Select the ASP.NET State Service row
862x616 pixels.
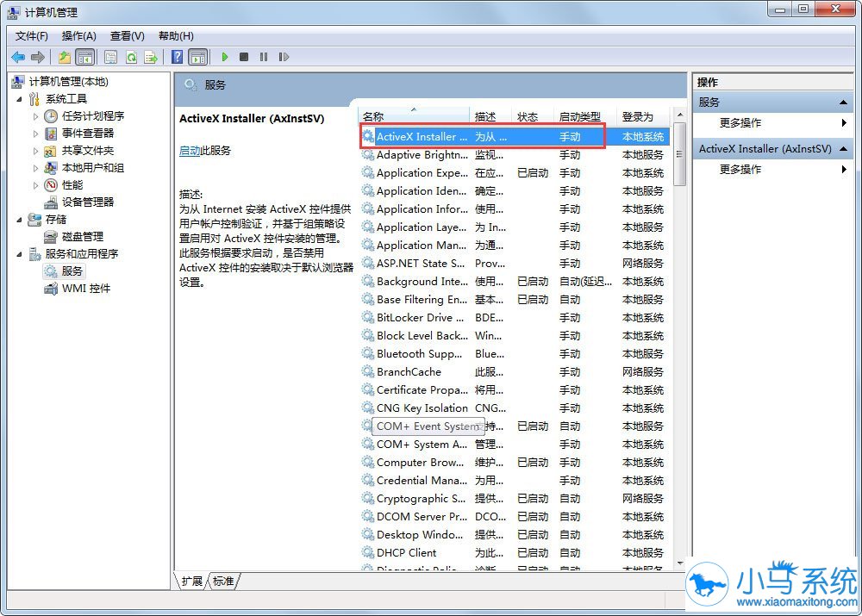coord(515,264)
